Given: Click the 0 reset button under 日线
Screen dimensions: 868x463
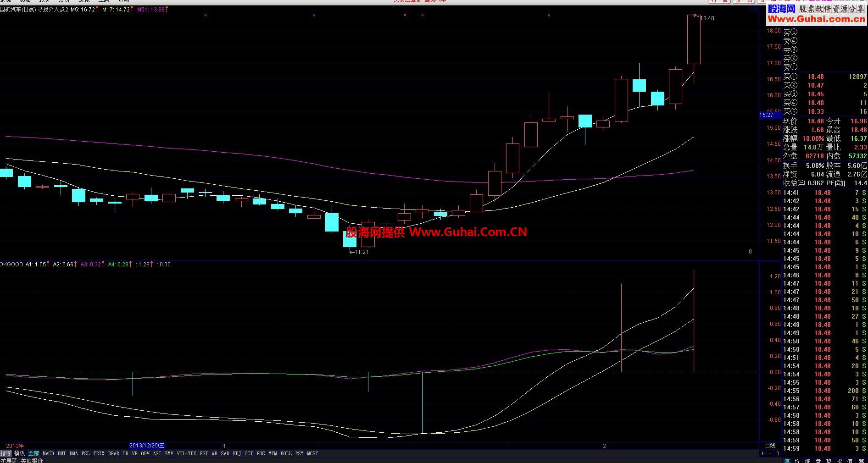Looking at the screenshot, I should pyautogui.click(x=778, y=453).
